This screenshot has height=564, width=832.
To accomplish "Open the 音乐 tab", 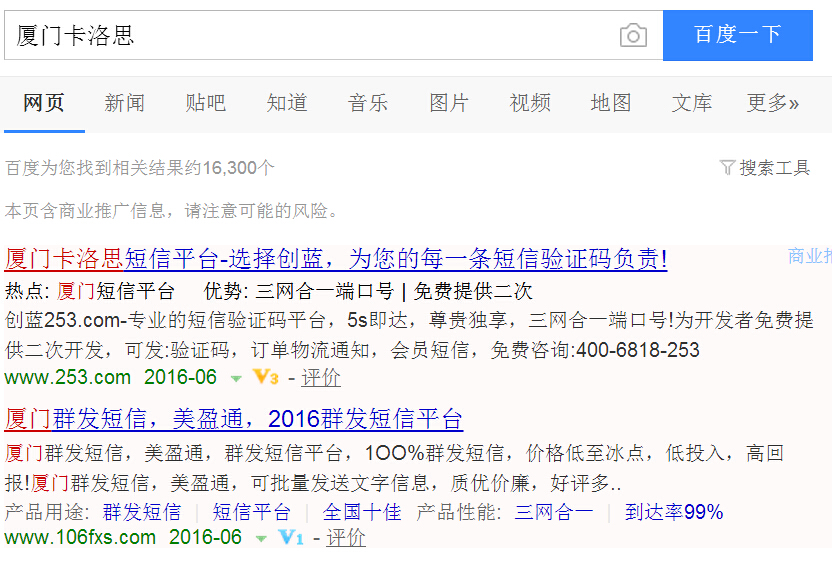I will 368,103.
